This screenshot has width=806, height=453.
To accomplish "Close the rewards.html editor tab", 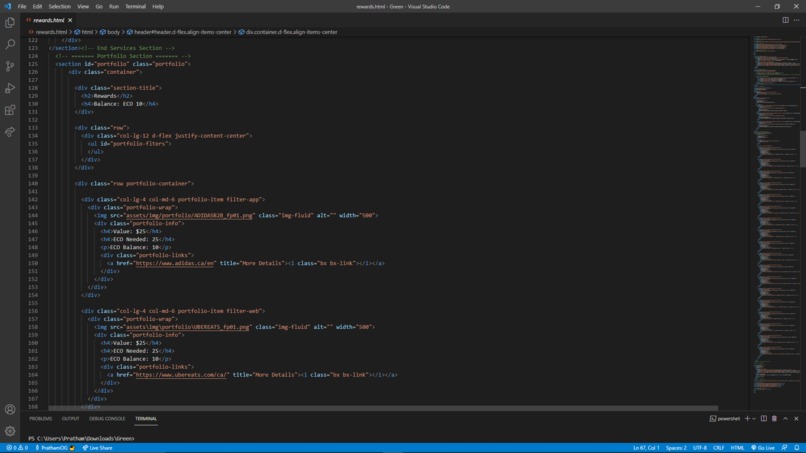I will coord(70,20).
